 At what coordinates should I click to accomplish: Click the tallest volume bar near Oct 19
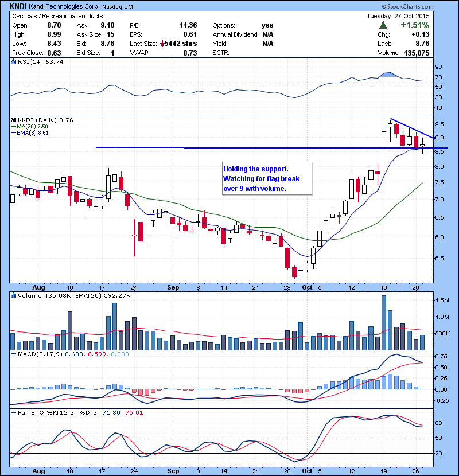(384, 323)
